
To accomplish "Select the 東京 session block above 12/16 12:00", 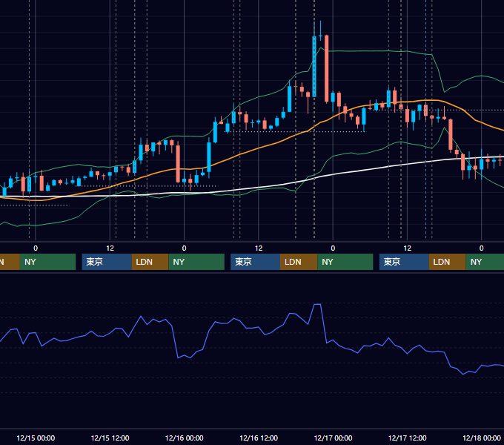I will pyautogui.click(x=256, y=262).
